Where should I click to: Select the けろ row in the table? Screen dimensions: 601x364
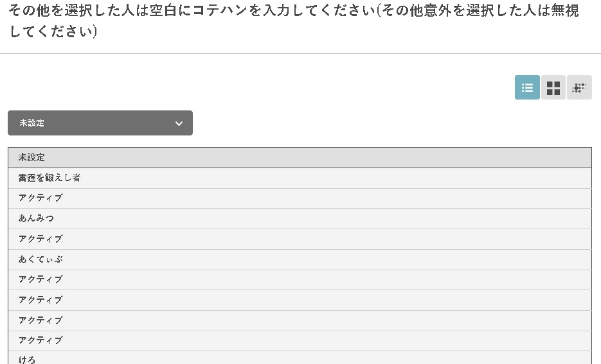point(300,358)
